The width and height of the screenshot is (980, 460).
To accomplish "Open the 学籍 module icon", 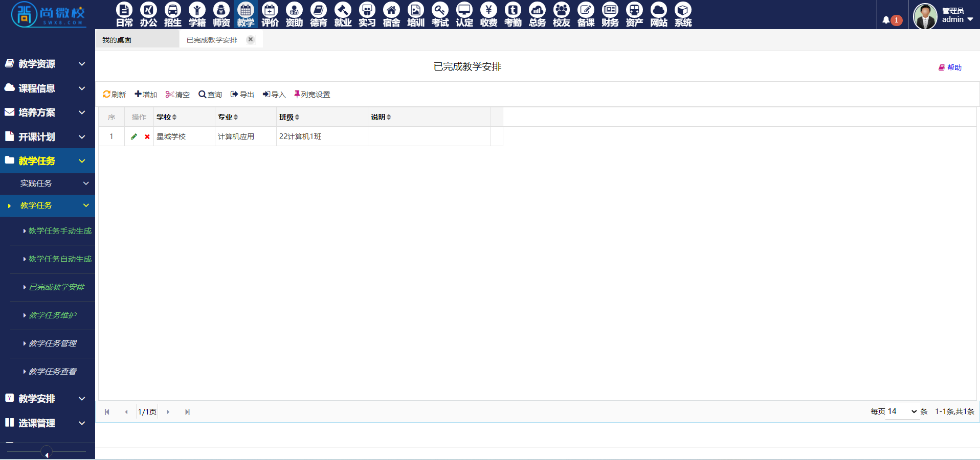I will pos(197,14).
